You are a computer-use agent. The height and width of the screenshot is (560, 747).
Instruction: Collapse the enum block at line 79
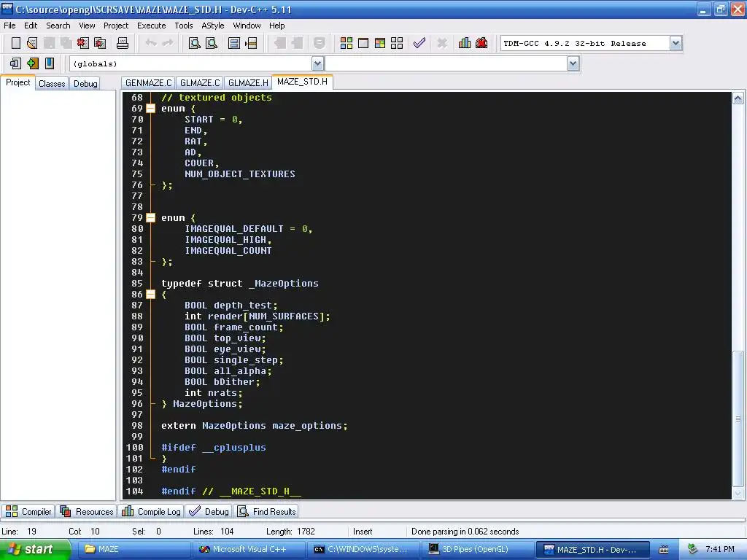pyautogui.click(x=150, y=218)
